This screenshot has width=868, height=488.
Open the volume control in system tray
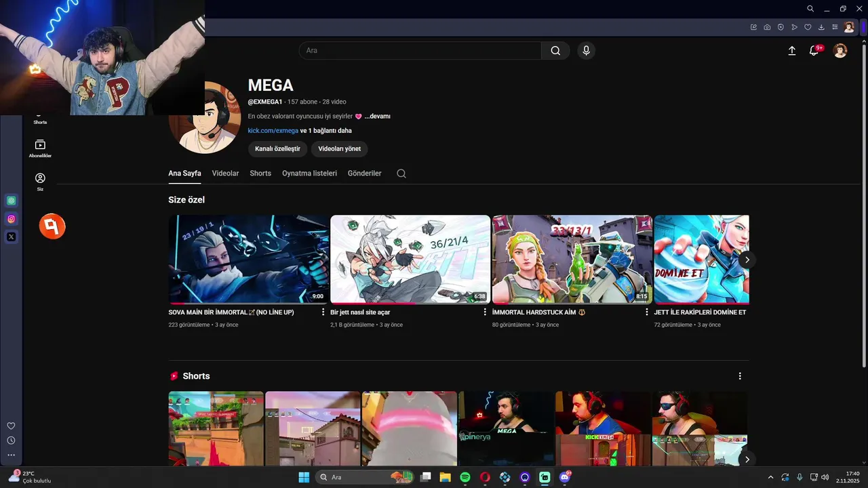point(825,477)
